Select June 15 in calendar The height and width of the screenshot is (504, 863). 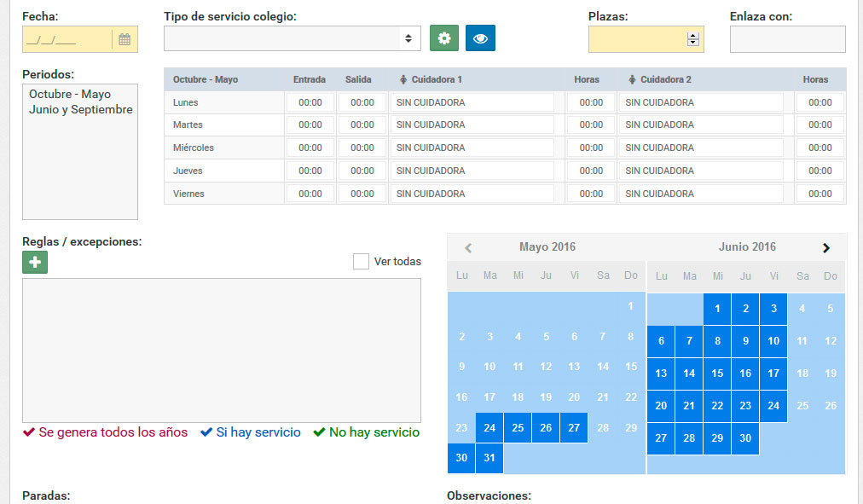(x=717, y=374)
